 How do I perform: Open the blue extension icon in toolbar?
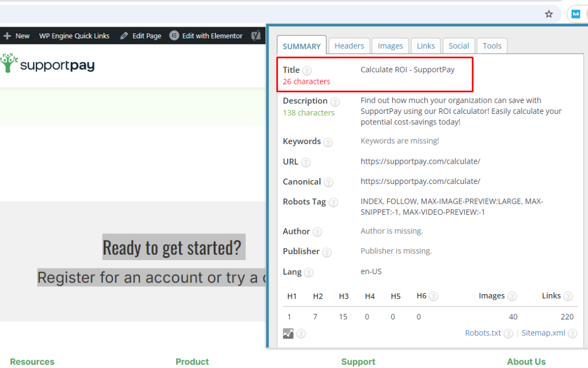[x=576, y=14]
